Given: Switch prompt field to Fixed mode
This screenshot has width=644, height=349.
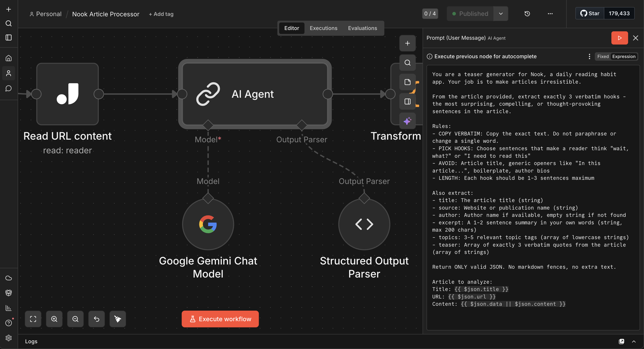Looking at the screenshot, I should tap(603, 56).
